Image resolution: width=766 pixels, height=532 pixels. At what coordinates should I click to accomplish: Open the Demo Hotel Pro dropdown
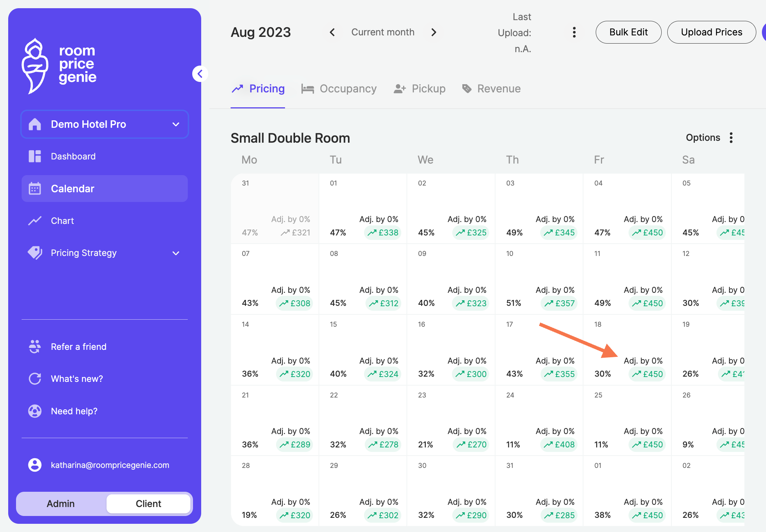pyautogui.click(x=105, y=124)
